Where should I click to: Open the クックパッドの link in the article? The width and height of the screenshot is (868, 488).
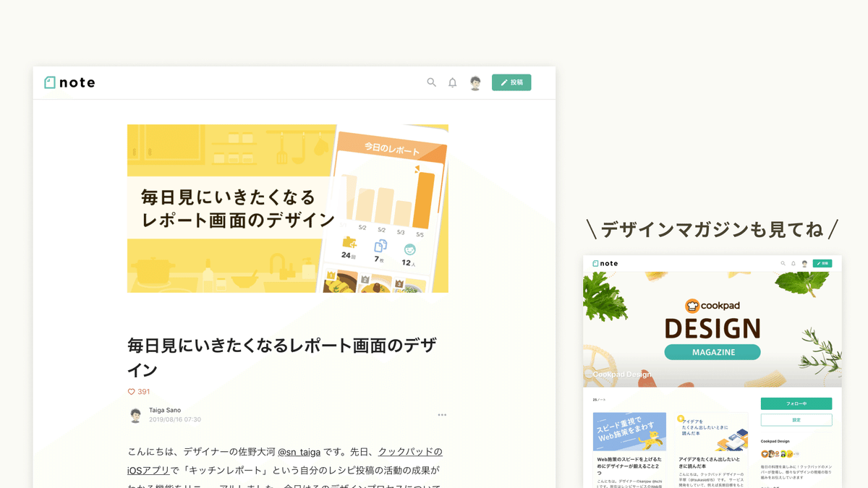click(x=410, y=452)
